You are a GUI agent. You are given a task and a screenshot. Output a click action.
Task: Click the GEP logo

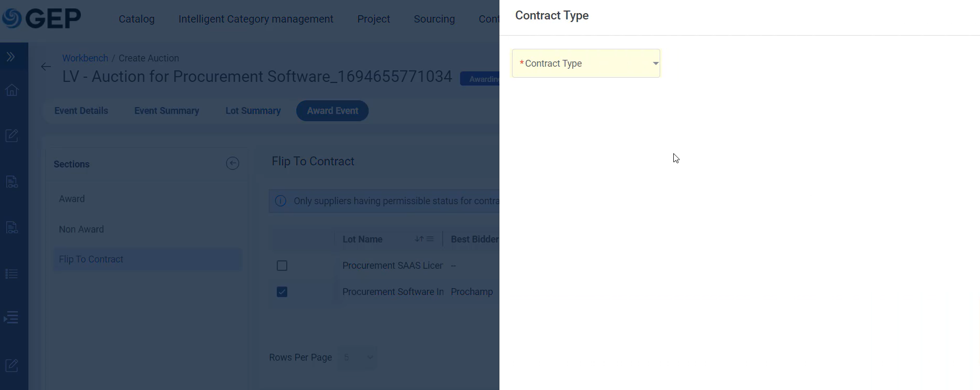pyautogui.click(x=41, y=18)
